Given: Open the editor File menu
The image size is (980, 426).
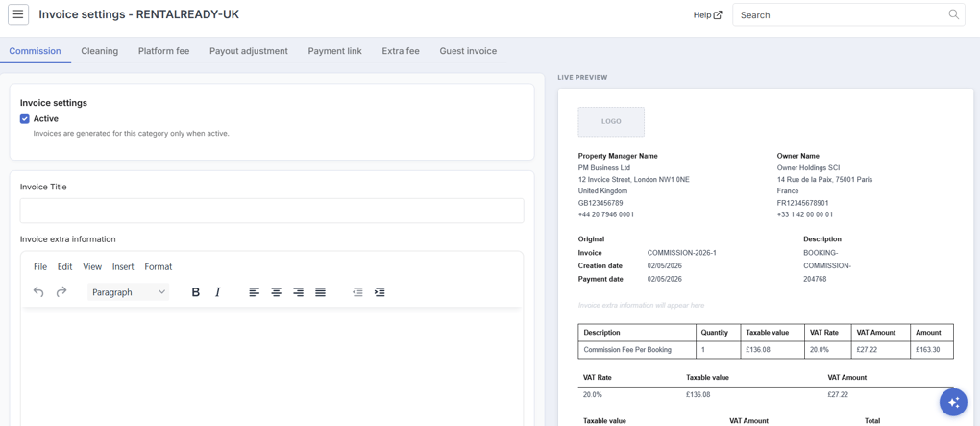Looking at the screenshot, I should click(40, 266).
